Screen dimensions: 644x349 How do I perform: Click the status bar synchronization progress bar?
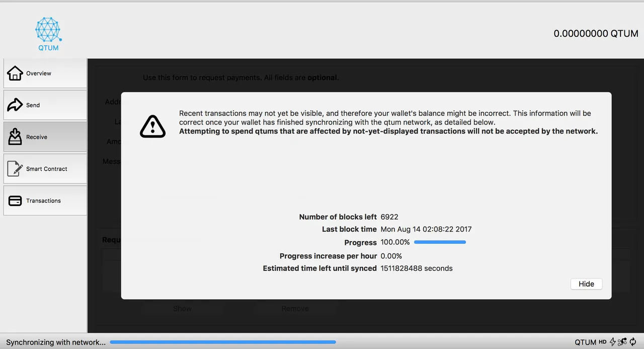(x=223, y=342)
